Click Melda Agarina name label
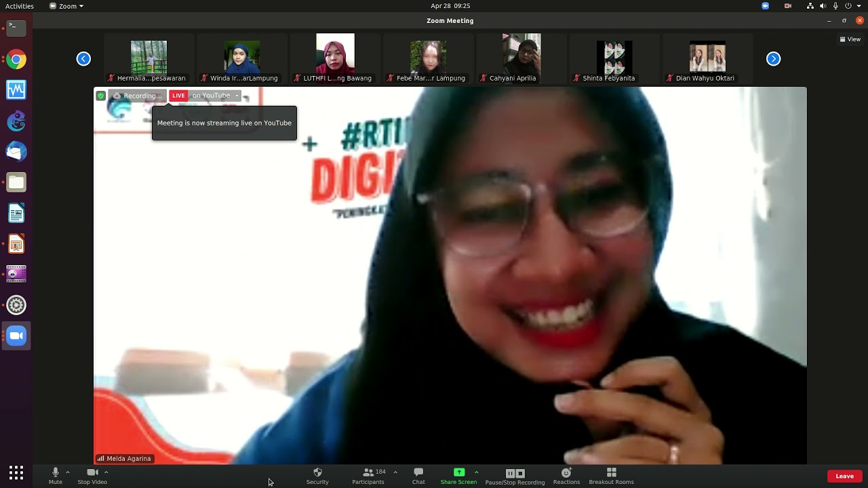This screenshot has height=488, width=868. (x=125, y=458)
